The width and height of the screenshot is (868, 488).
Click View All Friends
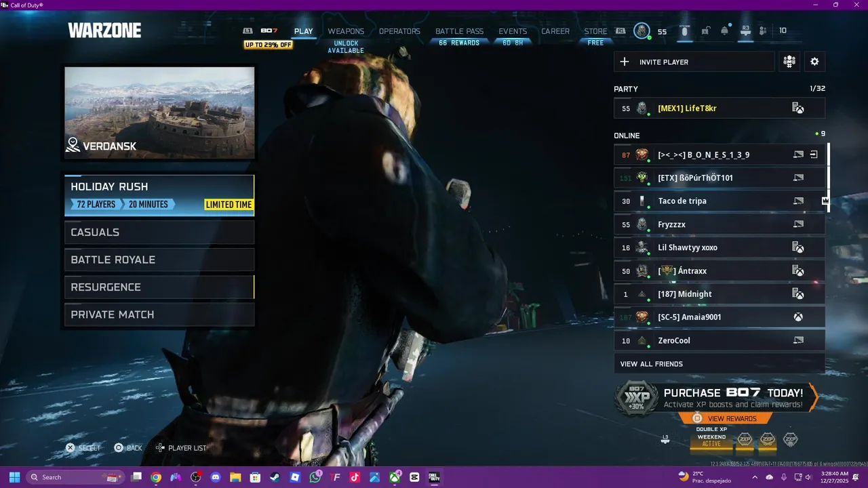click(x=719, y=364)
